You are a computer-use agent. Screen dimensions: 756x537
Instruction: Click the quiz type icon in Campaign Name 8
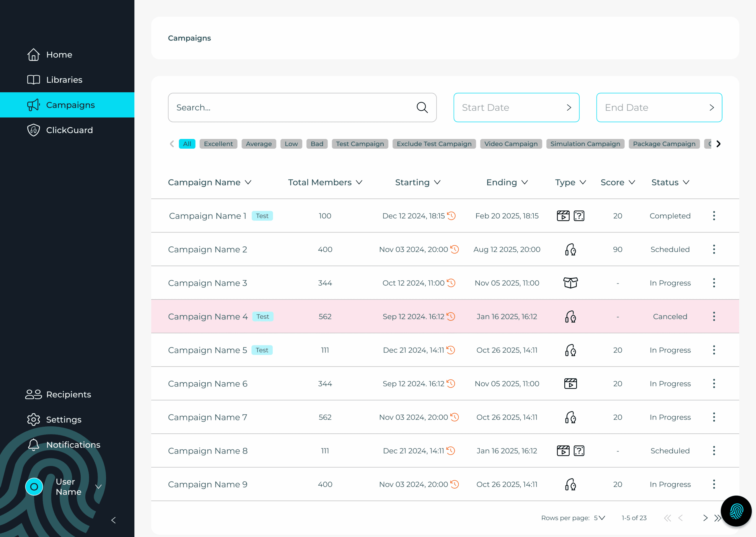coord(579,451)
